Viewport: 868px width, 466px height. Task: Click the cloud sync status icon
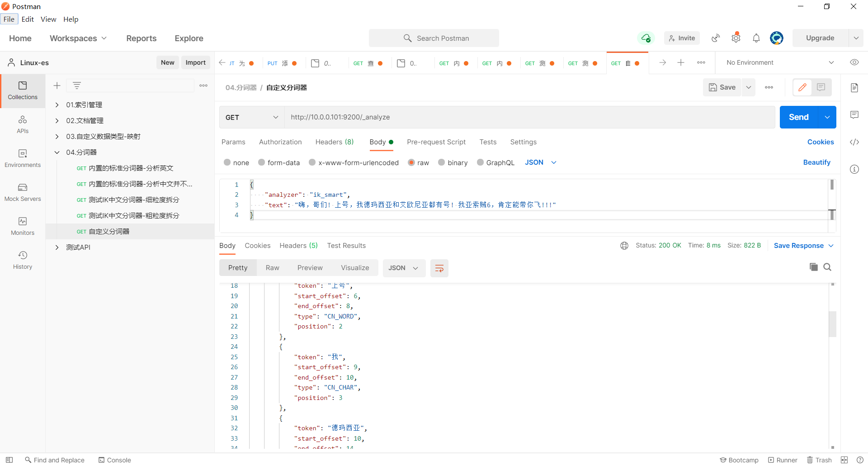tap(646, 38)
